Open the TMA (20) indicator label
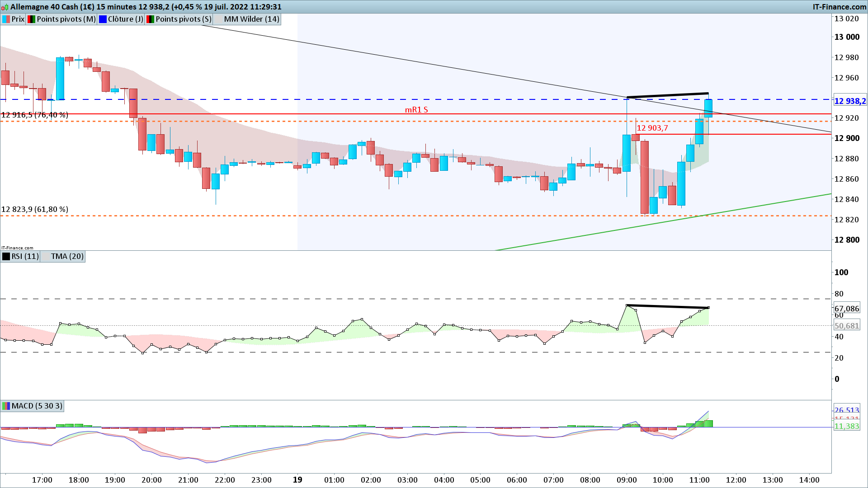The image size is (868, 488). click(67, 256)
